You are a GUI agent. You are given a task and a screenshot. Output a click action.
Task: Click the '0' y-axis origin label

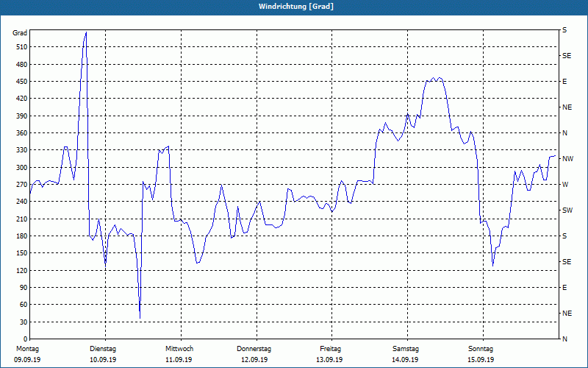25,339
